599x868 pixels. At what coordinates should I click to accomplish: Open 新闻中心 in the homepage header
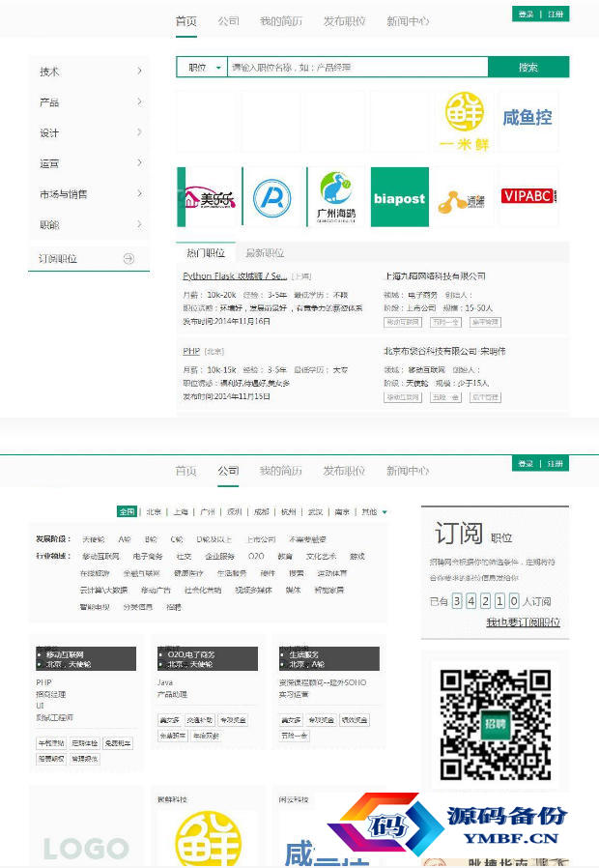point(408,21)
